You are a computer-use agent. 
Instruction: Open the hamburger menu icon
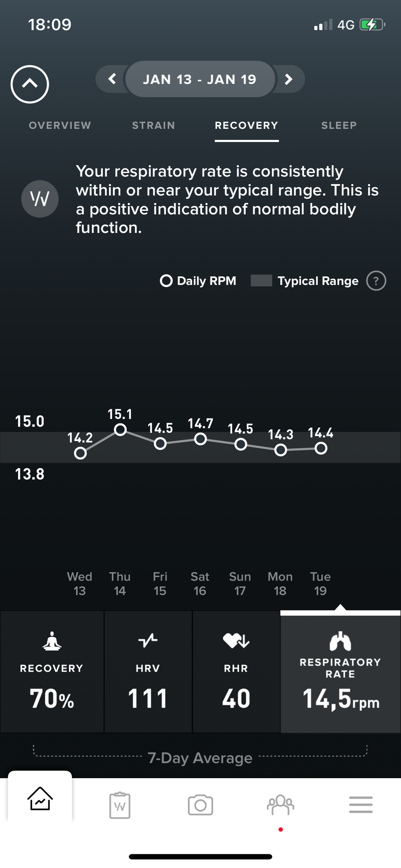coord(360,805)
